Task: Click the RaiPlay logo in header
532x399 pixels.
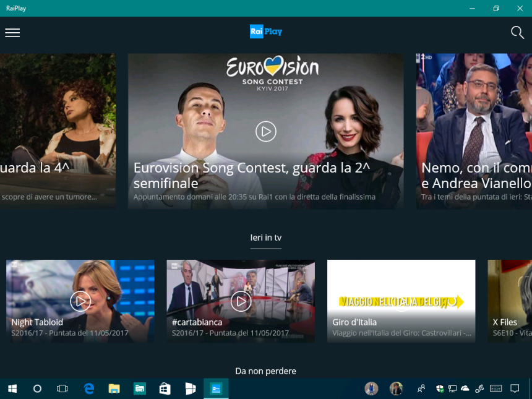Action: [x=265, y=32]
